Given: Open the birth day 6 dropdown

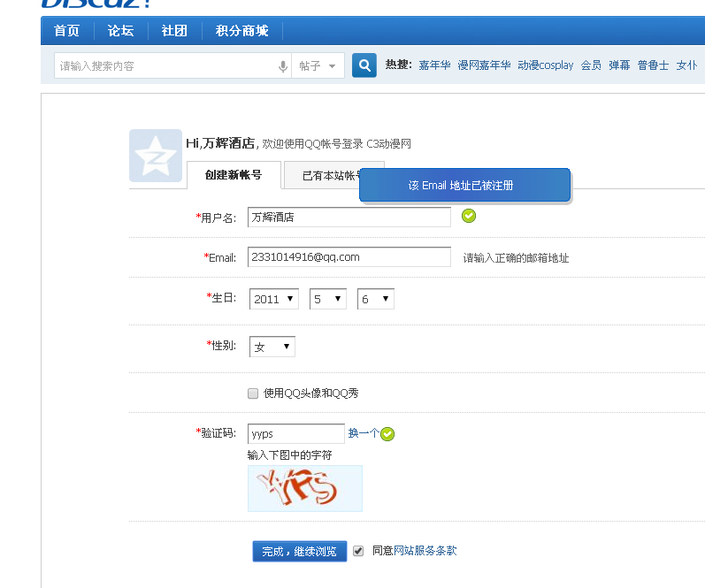Looking at the screenshot, I should 375,299.
